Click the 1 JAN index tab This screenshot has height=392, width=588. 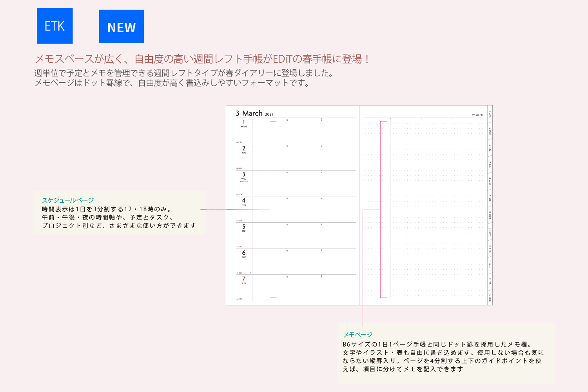coord(490,265)
